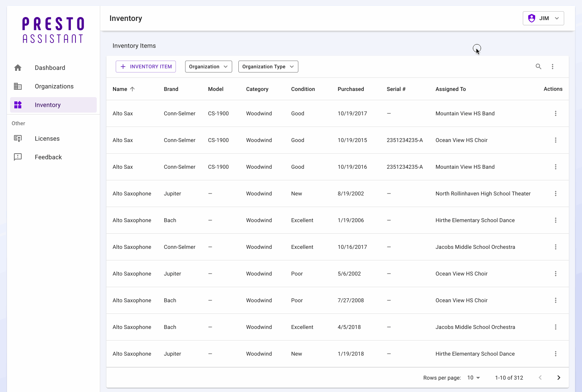582x392 pixels.
Task: Click the add Inventory Item button
Action: (146, 67)
